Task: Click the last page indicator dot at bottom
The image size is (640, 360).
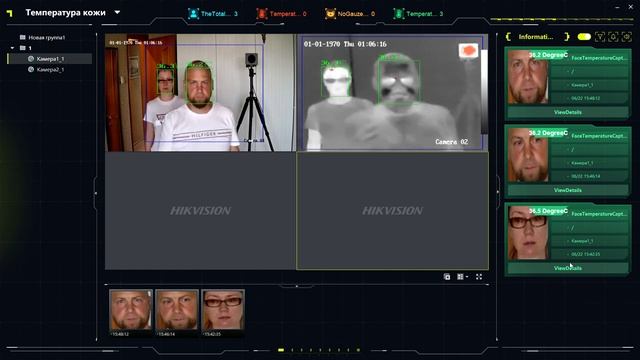Action: pos(358,350)
